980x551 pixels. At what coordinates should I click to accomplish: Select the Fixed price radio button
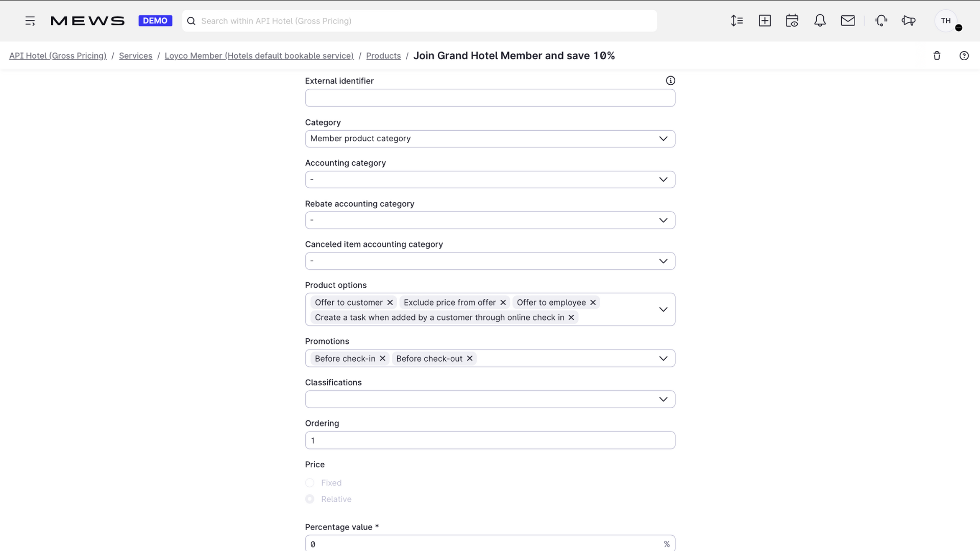(x=310, y=483)
